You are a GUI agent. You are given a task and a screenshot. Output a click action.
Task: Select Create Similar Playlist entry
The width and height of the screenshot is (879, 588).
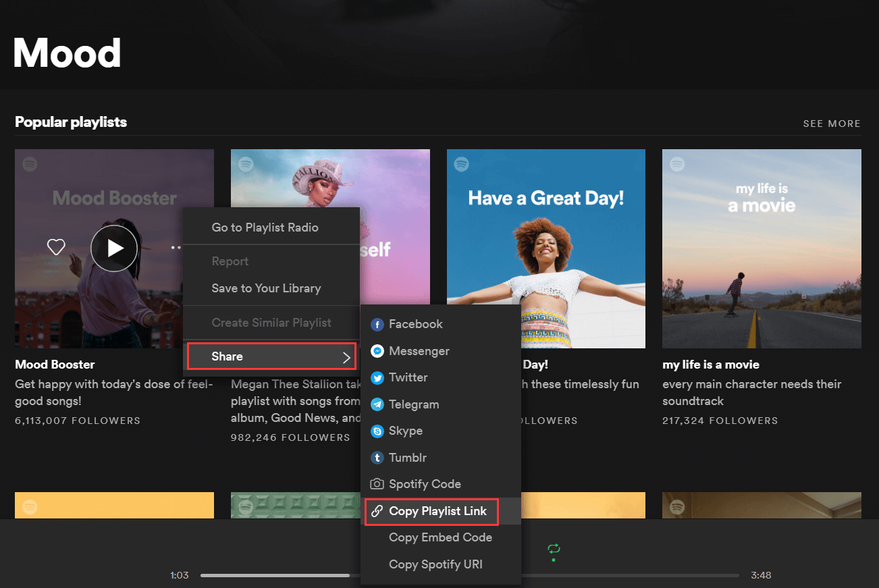pyautogui.click(x=271, y=323)
